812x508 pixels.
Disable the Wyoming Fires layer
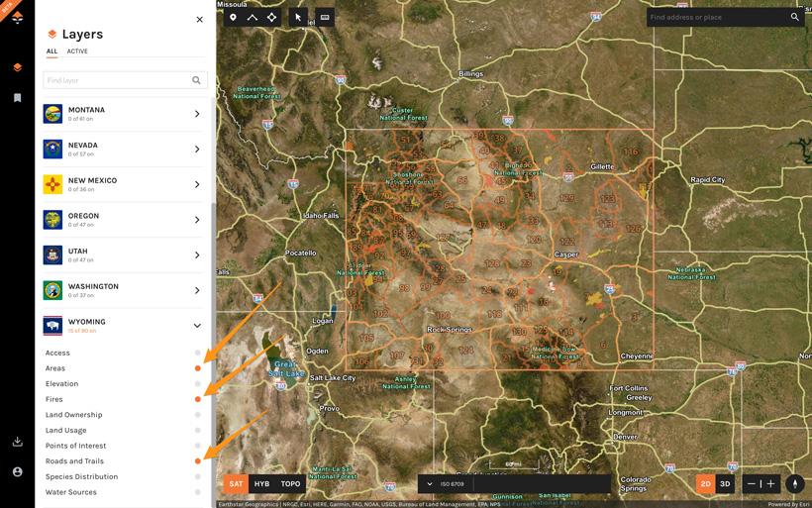click(198, 399)
